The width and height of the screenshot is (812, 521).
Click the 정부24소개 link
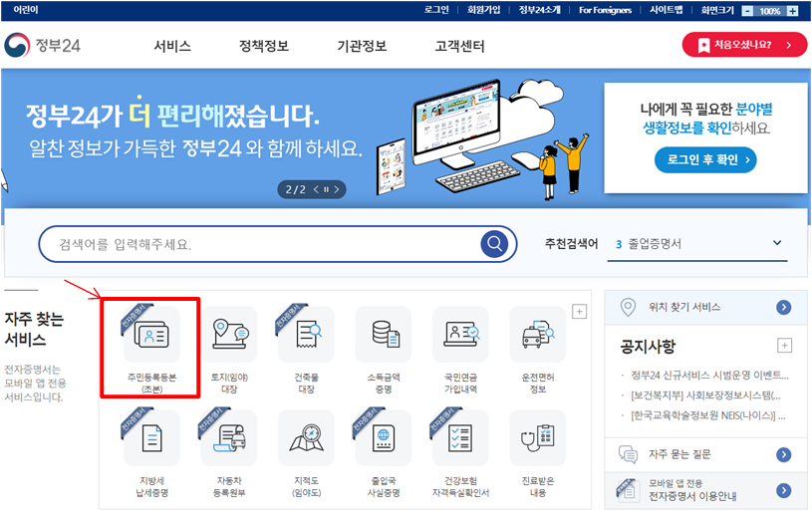pos(540,10)
